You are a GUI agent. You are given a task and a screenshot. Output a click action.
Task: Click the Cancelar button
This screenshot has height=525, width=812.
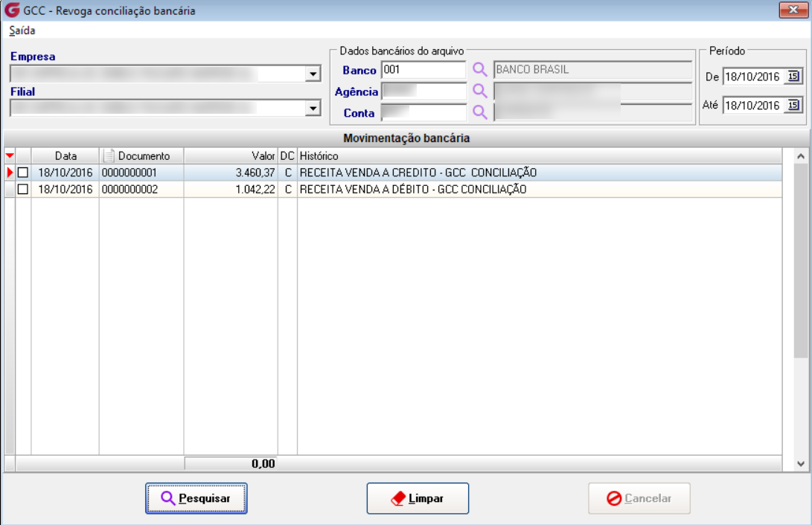[639, 498]
